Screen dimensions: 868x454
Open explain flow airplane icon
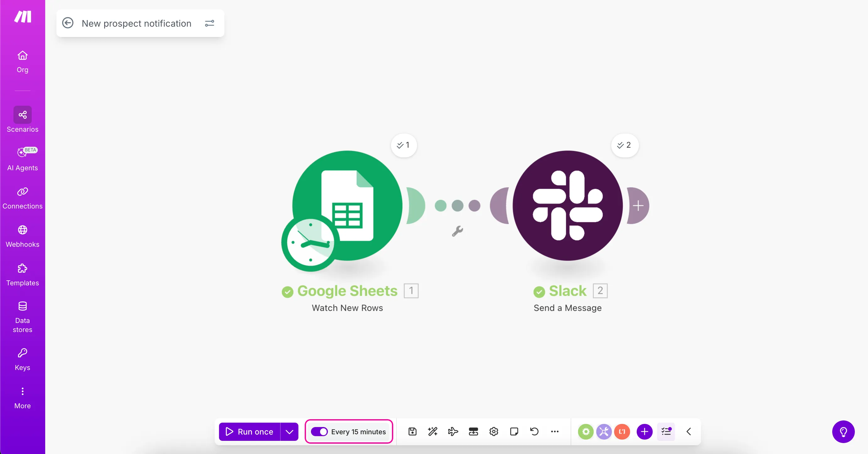pyautogui.click(x=453, y=431)
